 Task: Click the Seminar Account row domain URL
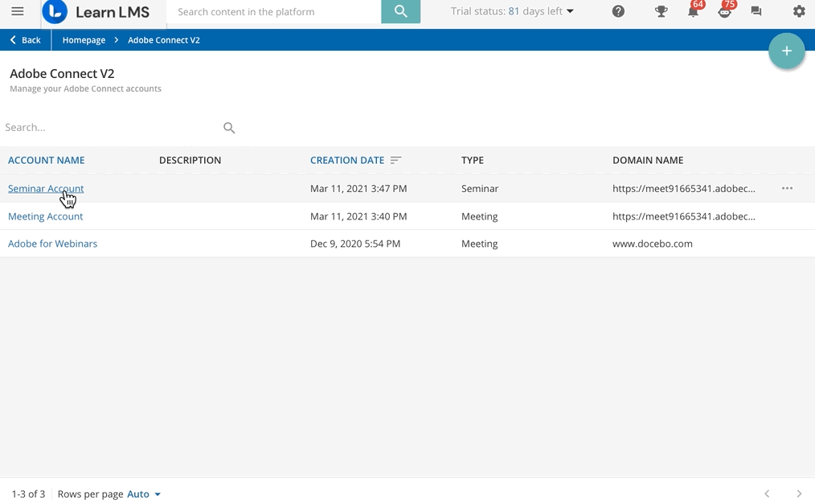[684, 189]
